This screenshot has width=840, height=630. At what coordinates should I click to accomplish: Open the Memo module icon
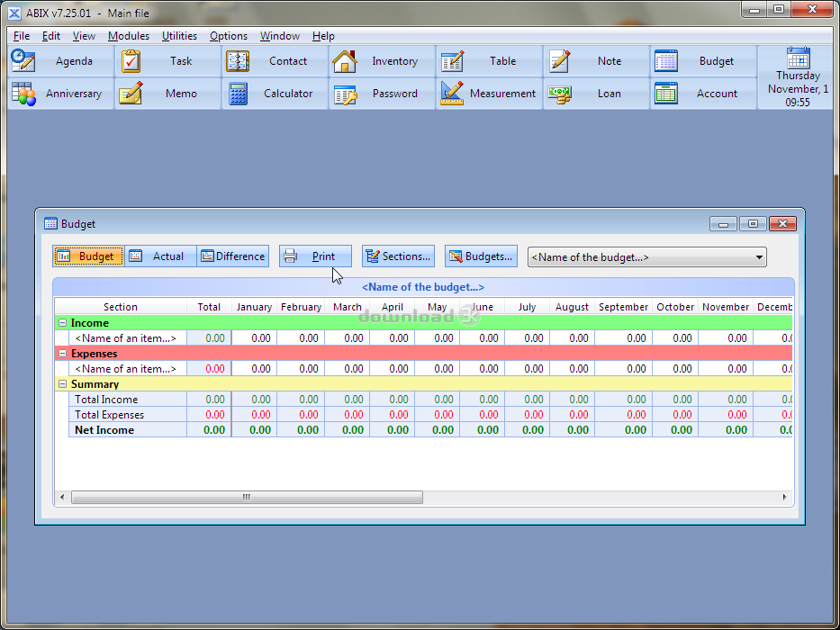click(131, 94)
